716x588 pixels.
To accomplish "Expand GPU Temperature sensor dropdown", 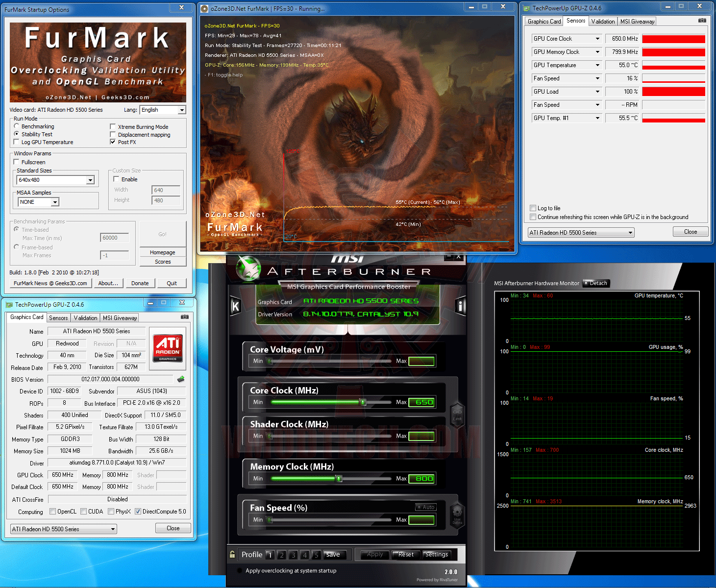I will (x=597, y=65).
